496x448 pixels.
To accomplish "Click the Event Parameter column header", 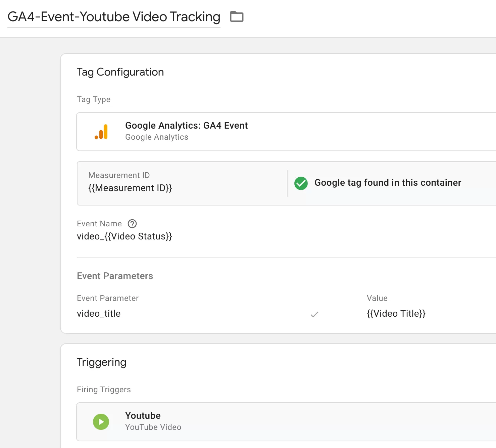I will pos(108,298).
